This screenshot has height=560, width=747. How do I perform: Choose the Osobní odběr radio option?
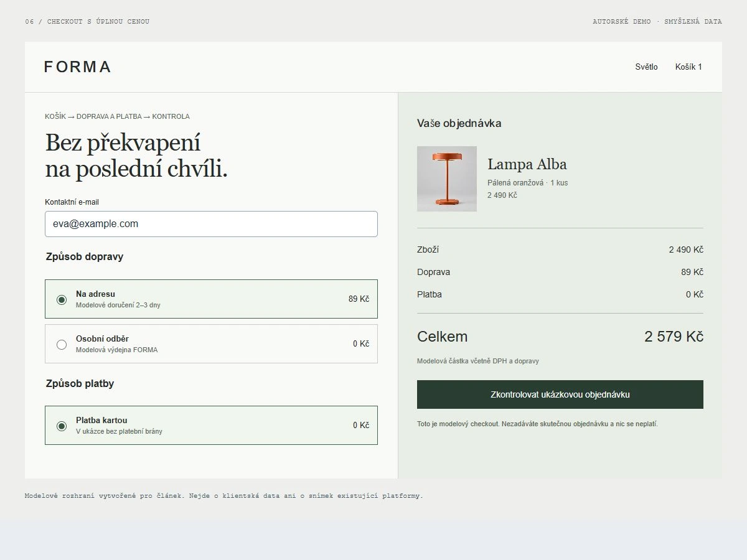coord(62,344)
